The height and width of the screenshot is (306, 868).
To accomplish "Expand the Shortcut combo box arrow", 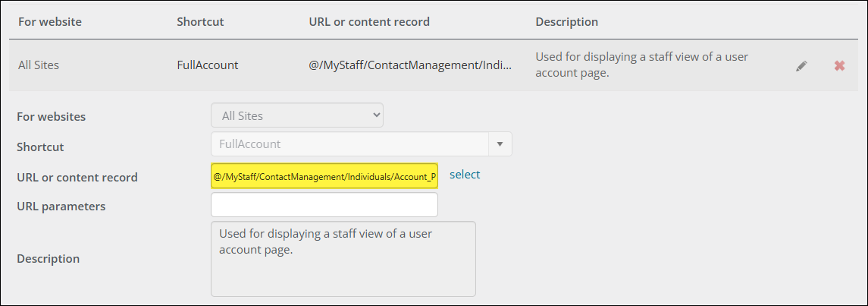I will 500,144.
